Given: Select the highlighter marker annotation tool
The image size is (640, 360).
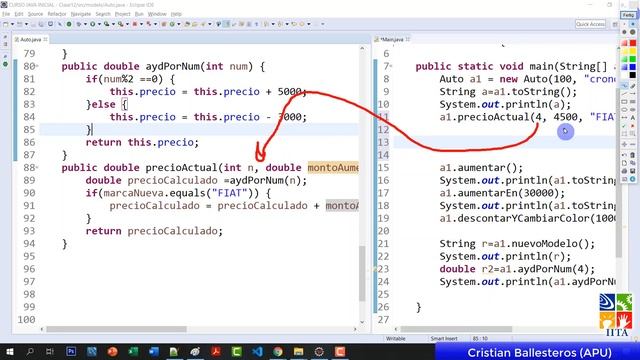Looking at the screenshot, I should 633,85.
